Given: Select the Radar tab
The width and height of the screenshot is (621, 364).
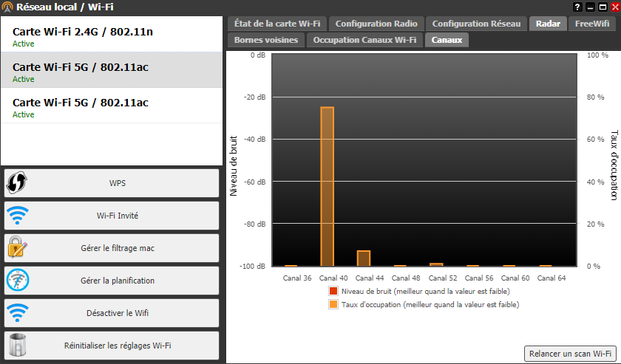Looking at the screenshot, I should click(x=548, y=24).
